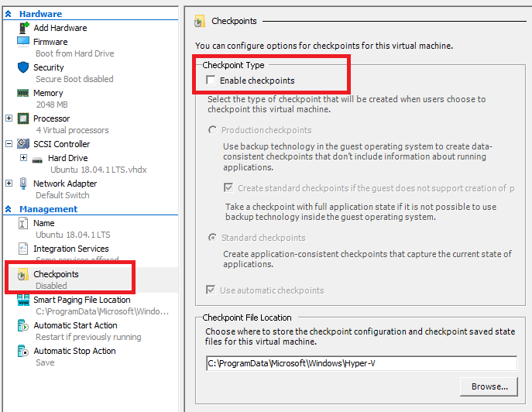Click the Smart Paging File Location icon
The width and height of the screenshot is (532, 412).
coord(23,300)
